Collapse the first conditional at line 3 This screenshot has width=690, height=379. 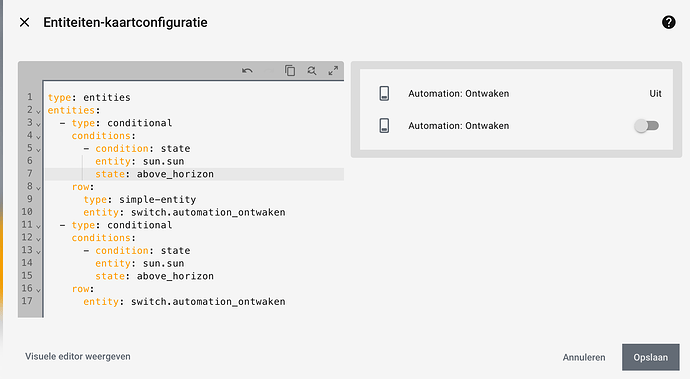coord(38,124)
